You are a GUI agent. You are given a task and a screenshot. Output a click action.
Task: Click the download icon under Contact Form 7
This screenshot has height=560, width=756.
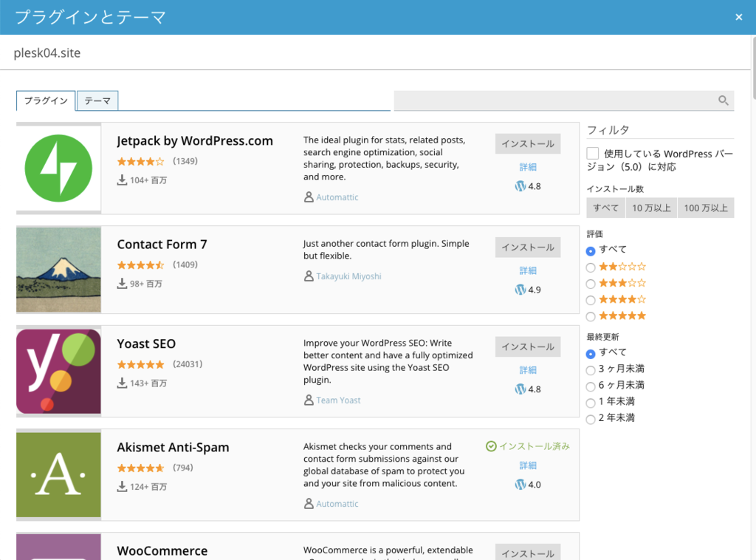click(122, 284)
